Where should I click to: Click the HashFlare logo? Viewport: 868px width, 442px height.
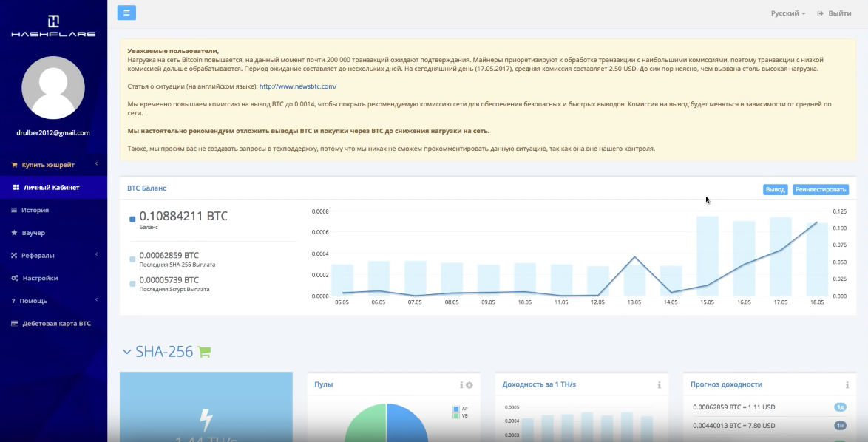click(x=53, y=26)
